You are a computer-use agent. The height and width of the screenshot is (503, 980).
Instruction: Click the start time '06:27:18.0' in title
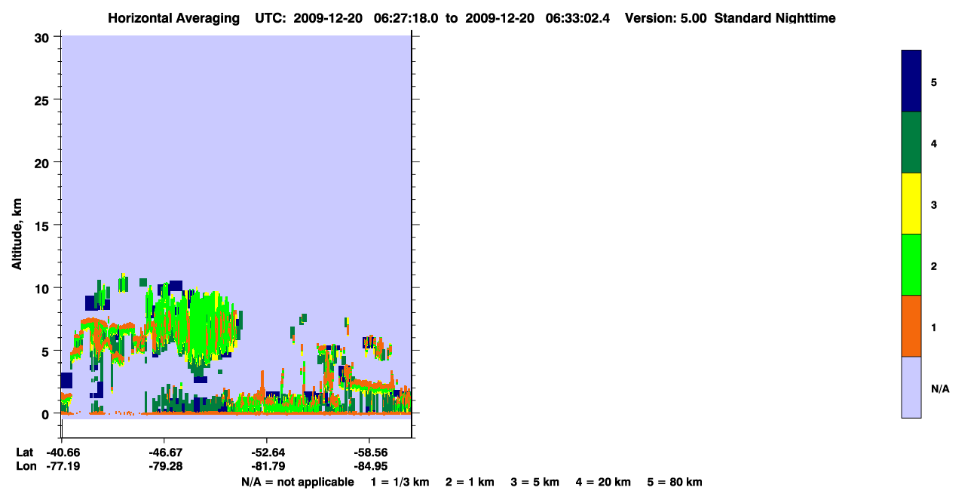point(406,18)
